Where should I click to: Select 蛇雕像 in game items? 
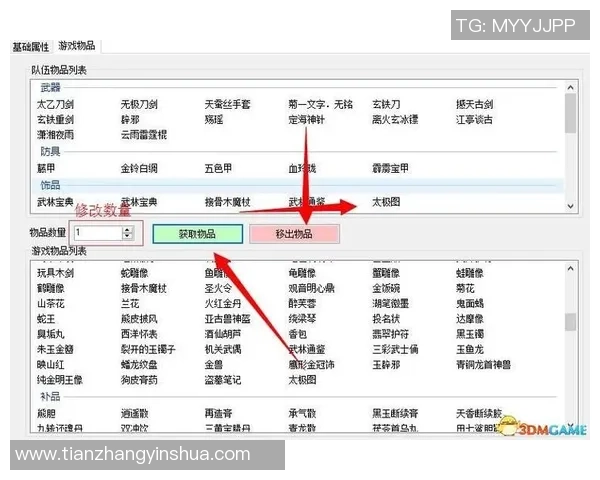tap(135, 273)
